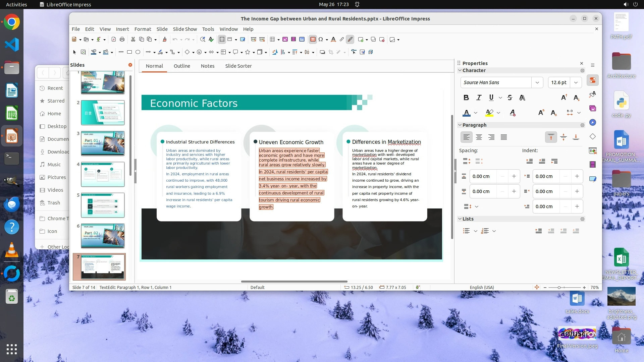This screenshot has height=362, width=644.
Task: Select slide 5 thumbnail
Action: pyautogui.click(x=103, y=205)
